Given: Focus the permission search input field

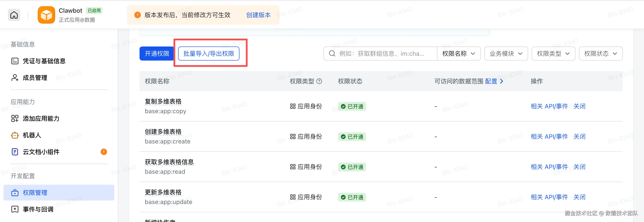Looking at the screenshot, I should [x=385, y=54].
